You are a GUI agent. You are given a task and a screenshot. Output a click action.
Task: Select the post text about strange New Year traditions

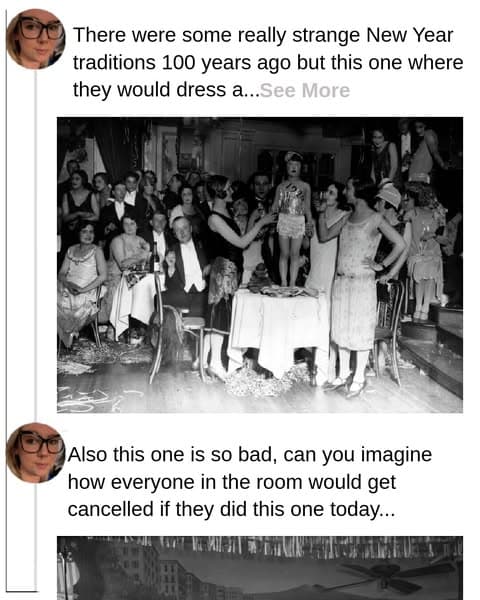[x=268, y=63]
